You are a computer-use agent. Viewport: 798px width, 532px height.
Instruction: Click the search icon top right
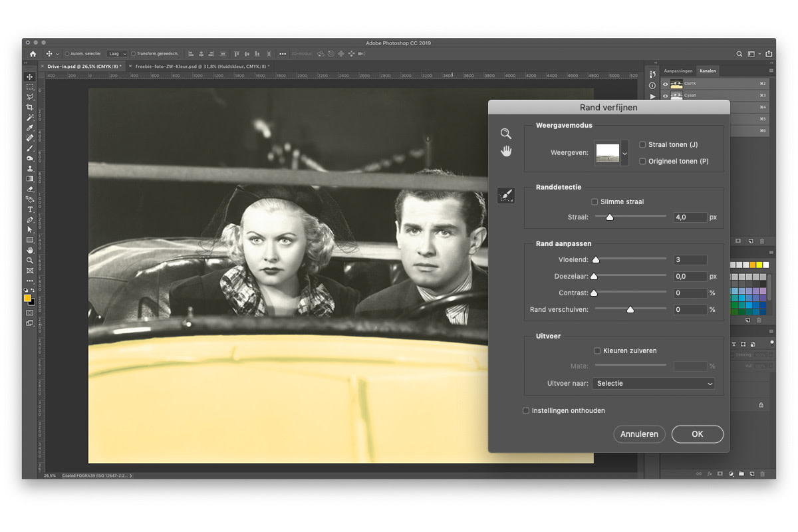click(x=739, y=54)
